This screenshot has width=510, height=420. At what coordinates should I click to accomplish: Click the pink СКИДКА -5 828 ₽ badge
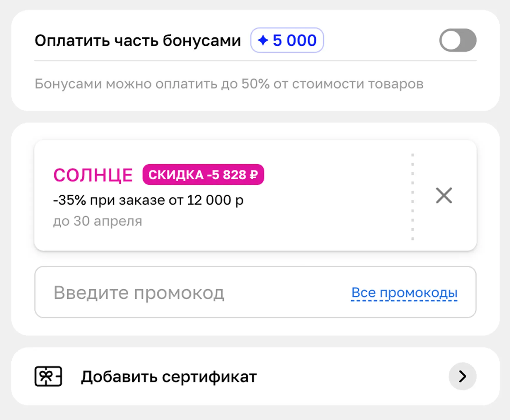203,175
